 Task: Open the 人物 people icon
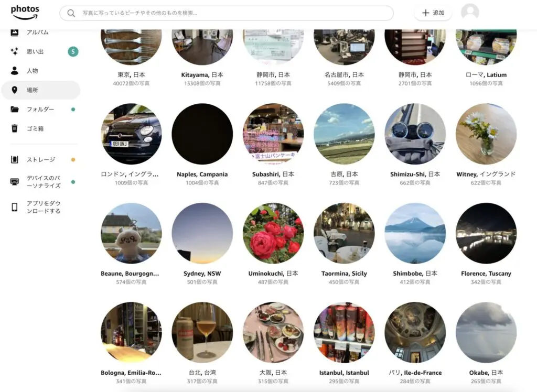[14, 71]
